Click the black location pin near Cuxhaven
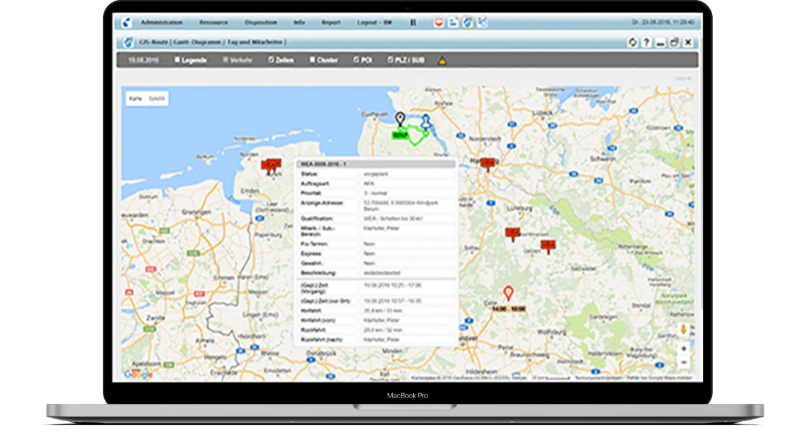 pyautogui.click(x=400, y=119)
